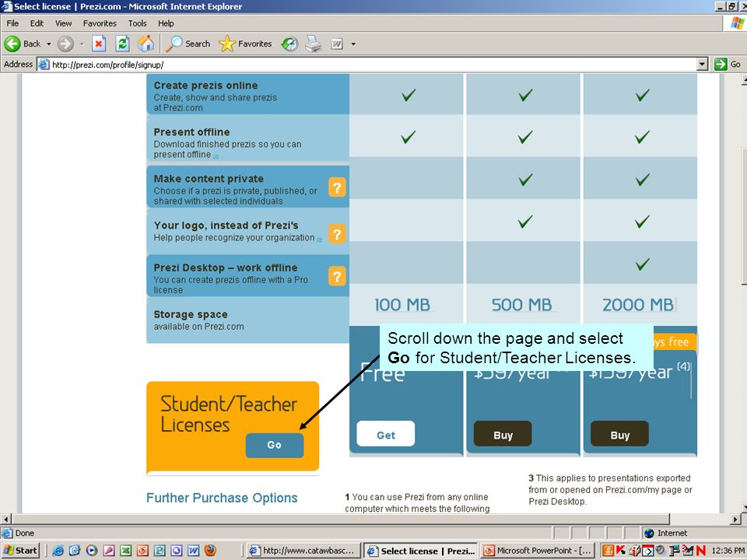This screenshot has height=560, width=747.
Task: Click the Get button for Free plan
Action: 385,434
